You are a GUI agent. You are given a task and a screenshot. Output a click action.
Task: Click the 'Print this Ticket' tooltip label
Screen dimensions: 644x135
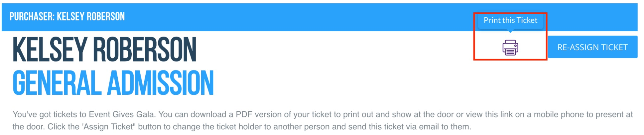510,20
